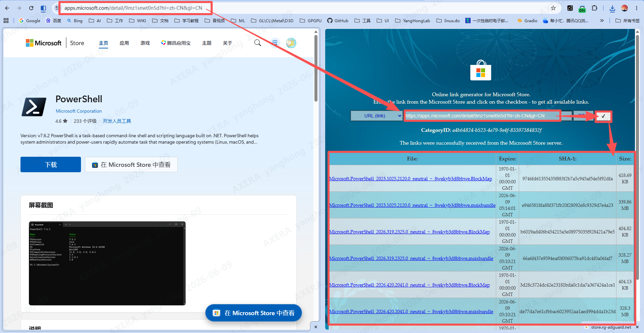The width and height of the screenshot is (644, 333).
Task: Expand the GL\CL\Metal\D3D bookmarks folder
Action: 272,21
